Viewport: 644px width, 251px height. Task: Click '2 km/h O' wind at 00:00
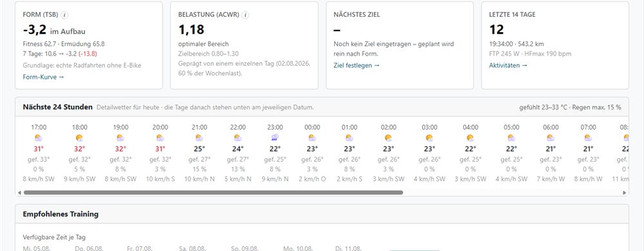pyautogui.click(x=312, y=179)
